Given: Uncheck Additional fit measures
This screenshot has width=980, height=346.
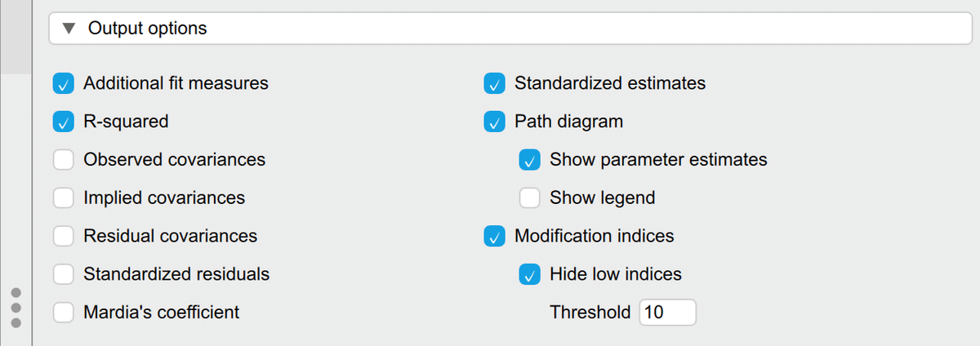Looking at the screenshot, I should click(x=64, y=83).
